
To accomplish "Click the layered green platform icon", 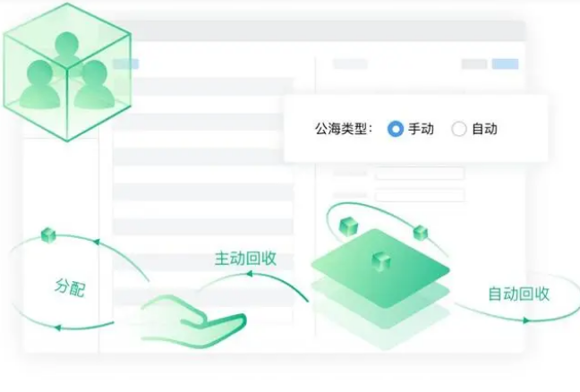I will [380, 288].
